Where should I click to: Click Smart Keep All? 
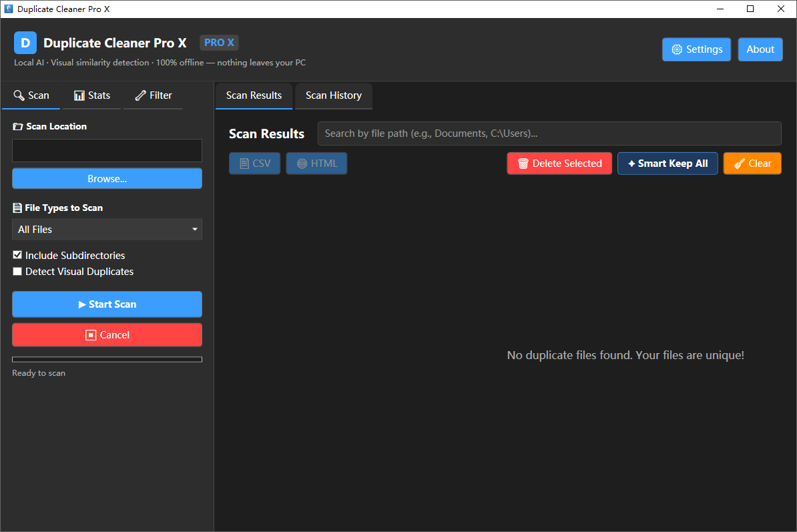668,164
